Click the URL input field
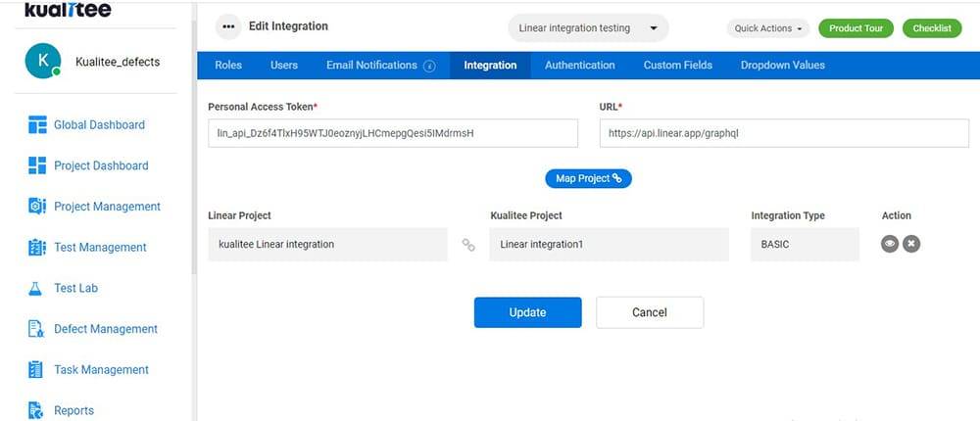This screenshot has width=980, height=421. pos(784,133)
